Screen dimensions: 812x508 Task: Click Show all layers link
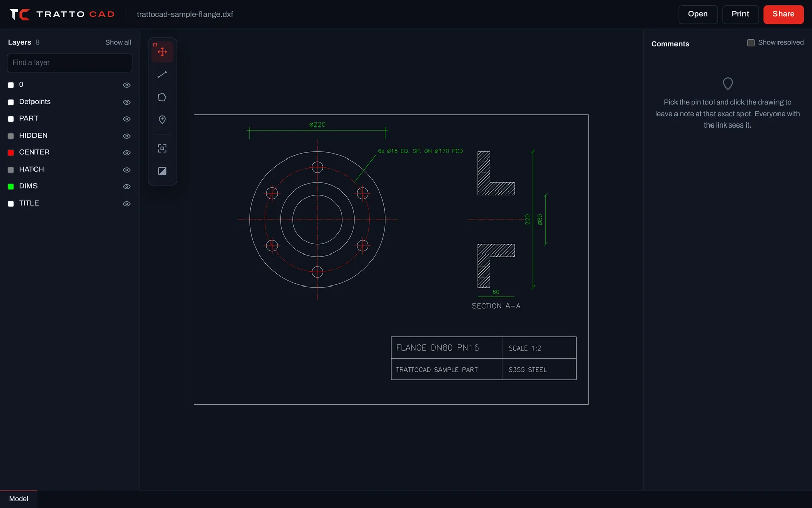coord(118,42)
